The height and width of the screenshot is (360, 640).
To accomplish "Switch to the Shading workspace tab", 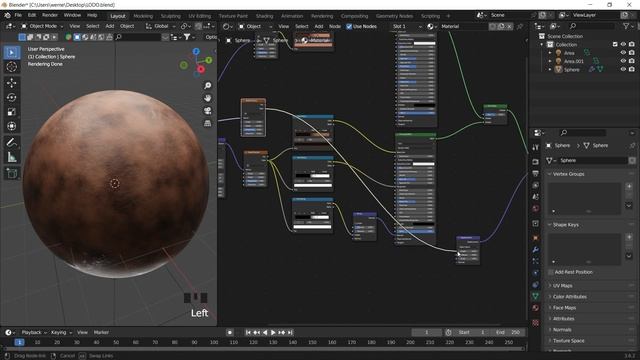I will click(x=264, y=16).
